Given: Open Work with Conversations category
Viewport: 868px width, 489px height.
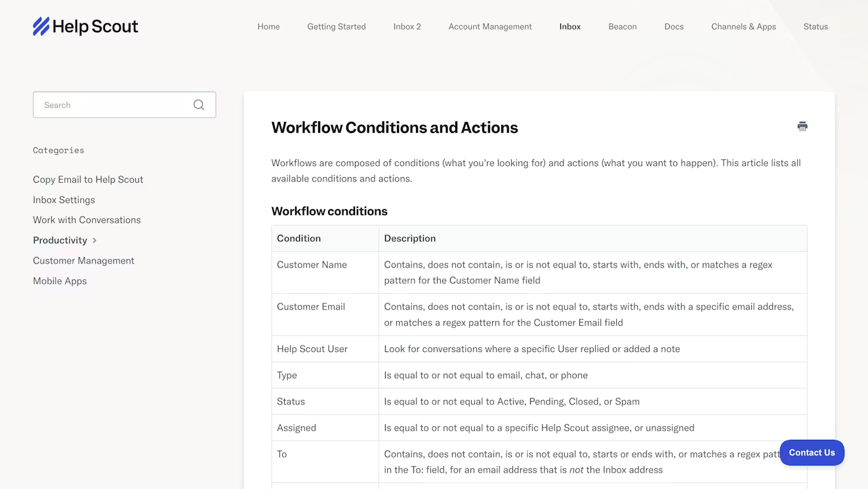Looking at the screenshot, I should (87, 220).
